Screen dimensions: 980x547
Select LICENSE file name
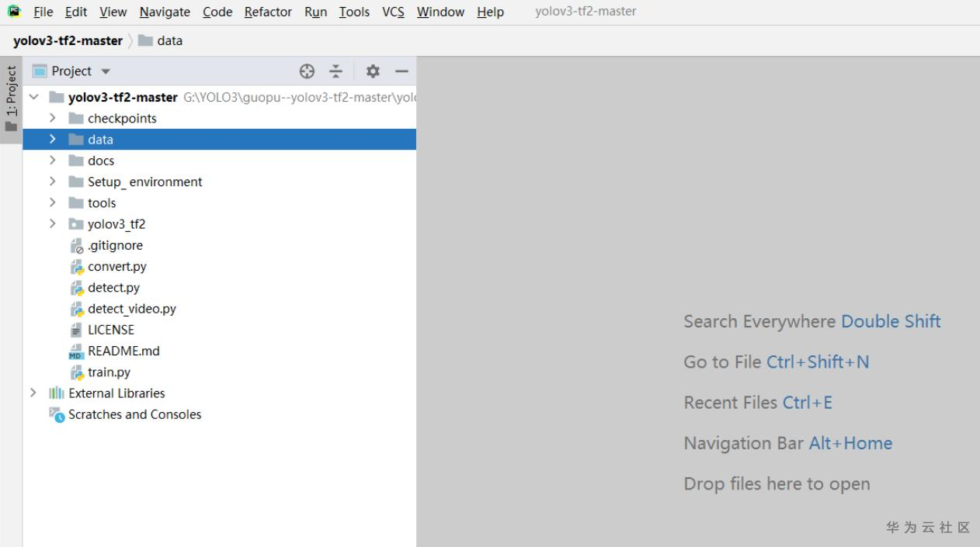pos(111,330)
